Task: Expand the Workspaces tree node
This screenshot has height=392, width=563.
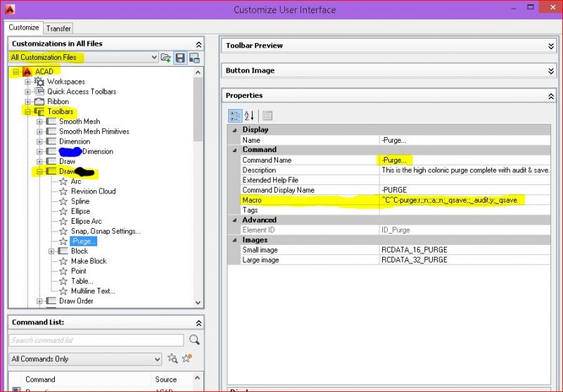Action: click(28, 82)
